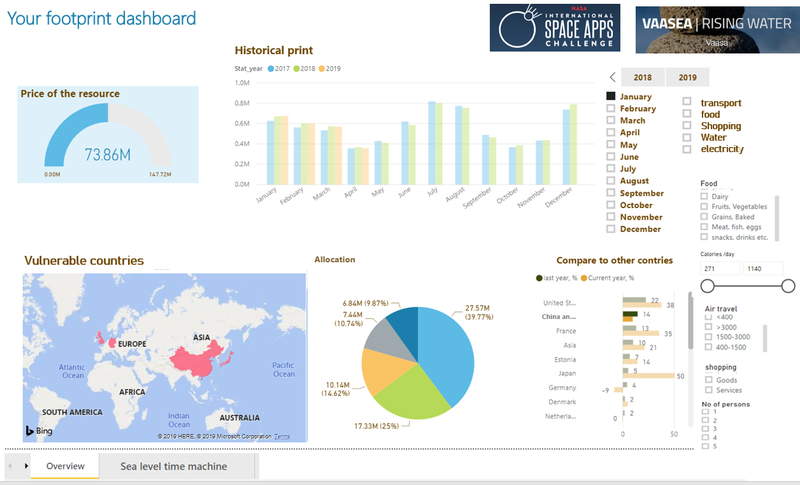Select the 2018 year button
800x485 pixels.
(x=643, y=77)
